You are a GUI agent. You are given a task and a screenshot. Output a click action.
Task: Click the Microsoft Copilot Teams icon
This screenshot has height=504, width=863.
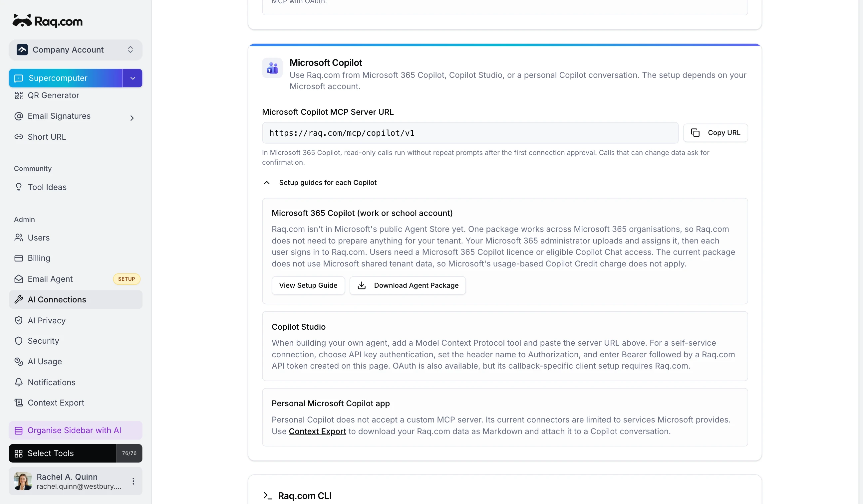pos(272,68)
